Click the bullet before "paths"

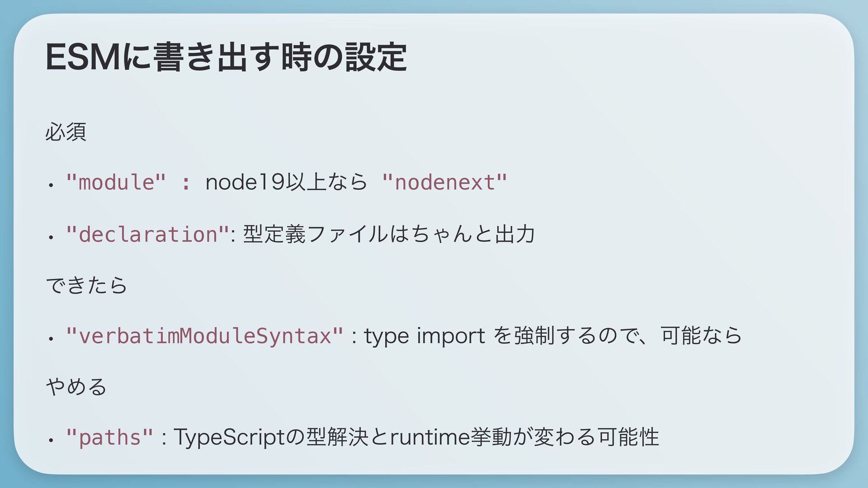(52, 440)
